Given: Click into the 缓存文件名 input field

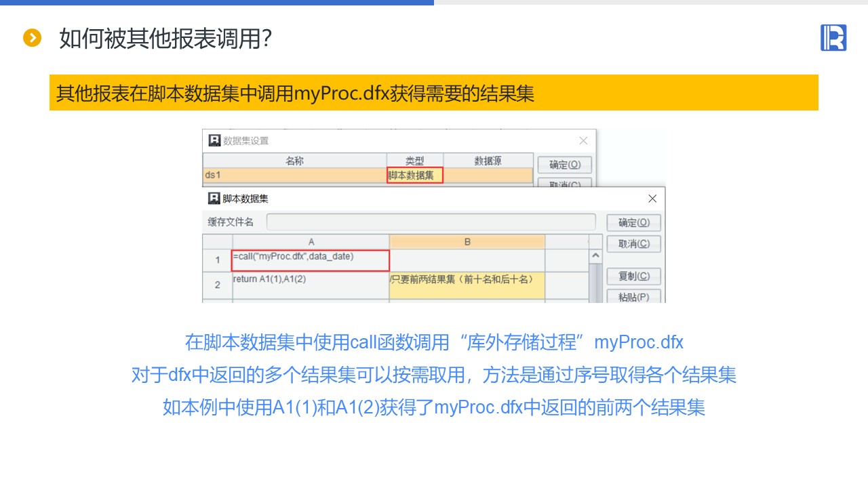Looking at the screenshot, I should [x=431, y=222].
